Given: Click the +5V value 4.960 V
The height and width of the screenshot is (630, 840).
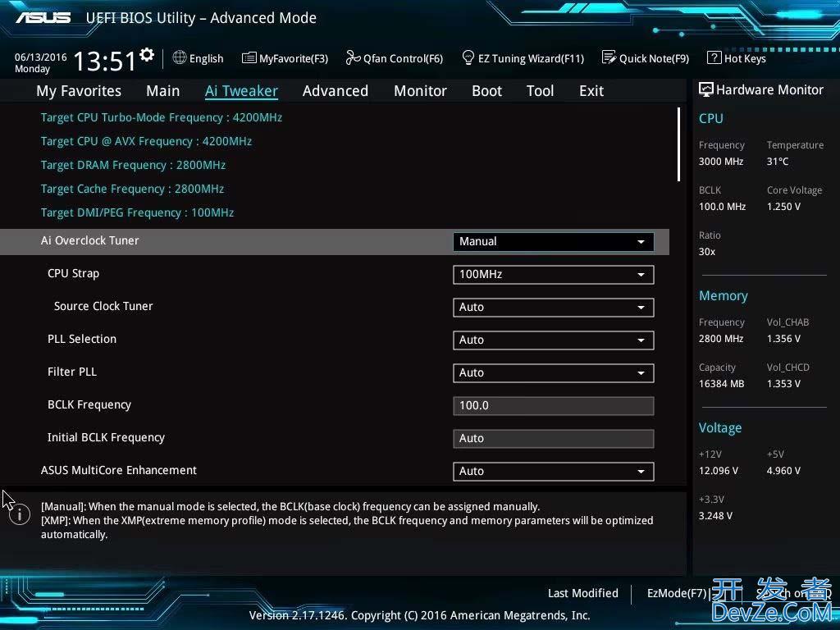Looking at the screenshot, I should 783,470.
